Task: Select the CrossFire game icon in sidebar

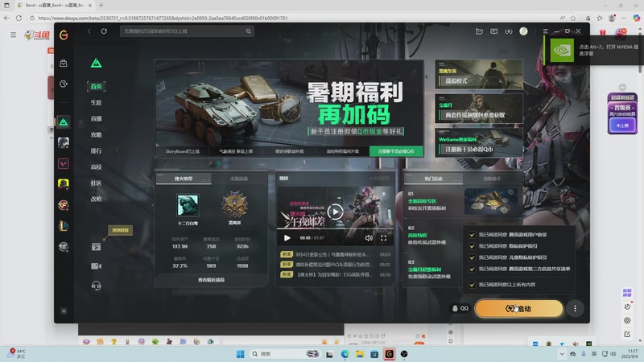Action: [x=64, y=205]
